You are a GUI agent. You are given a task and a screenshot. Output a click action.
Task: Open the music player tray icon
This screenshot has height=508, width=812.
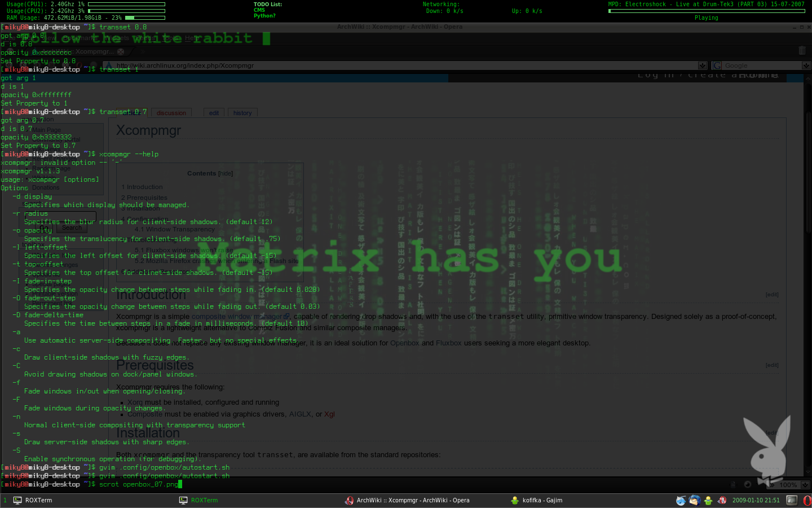[681, 500]
